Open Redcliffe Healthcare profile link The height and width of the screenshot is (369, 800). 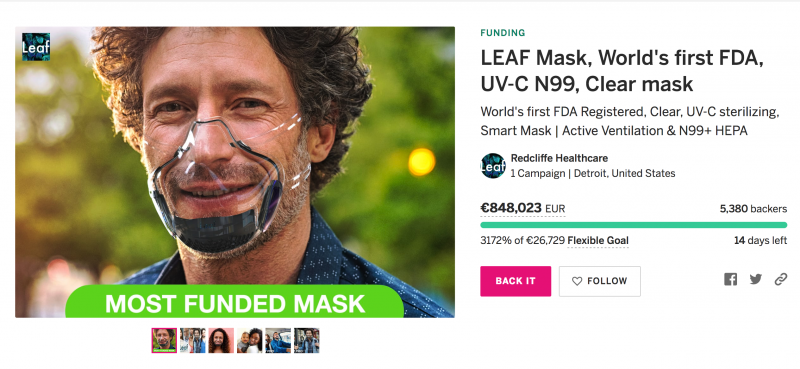pyautogui.click(x=559, y=158)
